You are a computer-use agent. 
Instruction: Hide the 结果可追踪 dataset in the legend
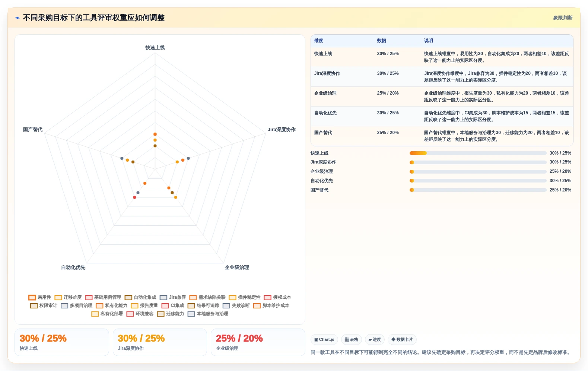point(203,305)
